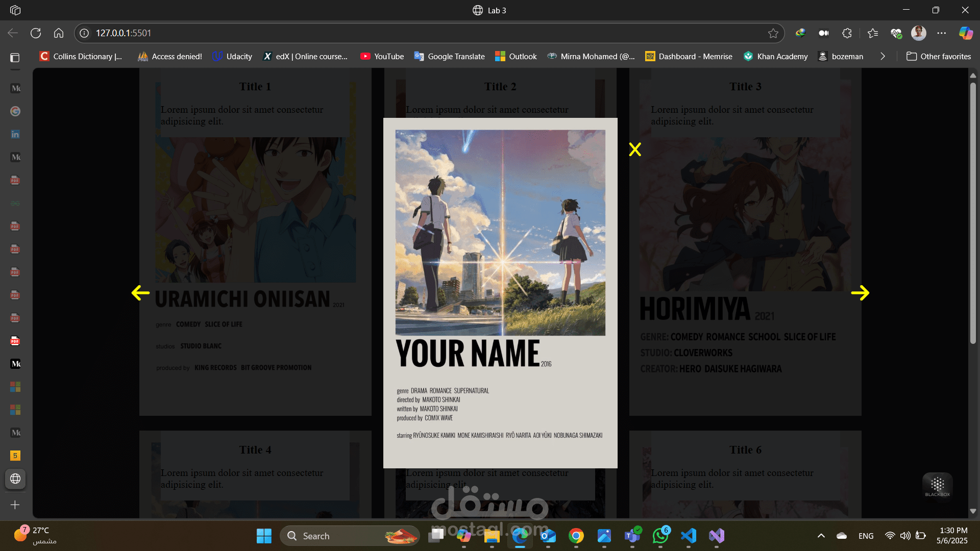The width and height of the screenshot is (980, 551).
Task: Open the Other favorites folder
Action: (x=939, y=57)
